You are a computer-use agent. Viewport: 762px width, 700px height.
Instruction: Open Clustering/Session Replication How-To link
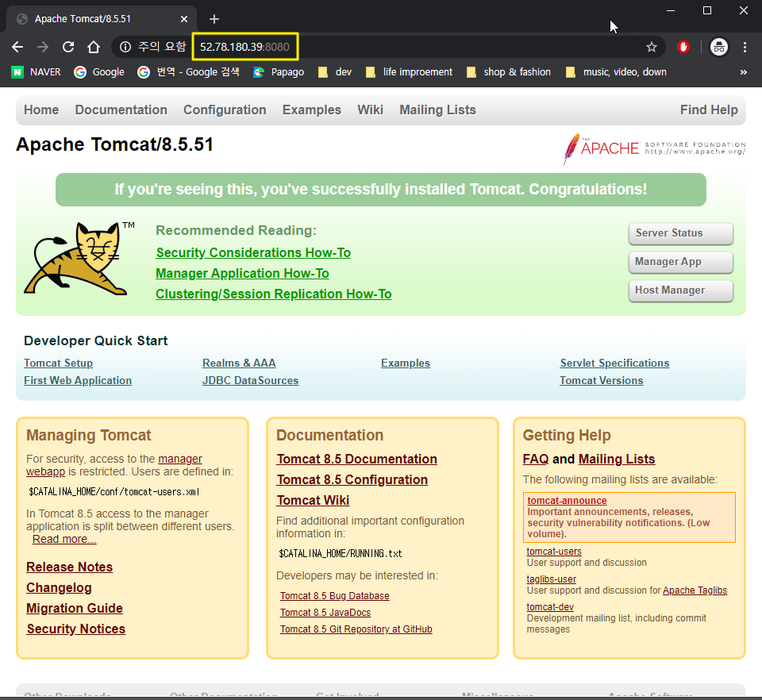click(x=274, y=294)
